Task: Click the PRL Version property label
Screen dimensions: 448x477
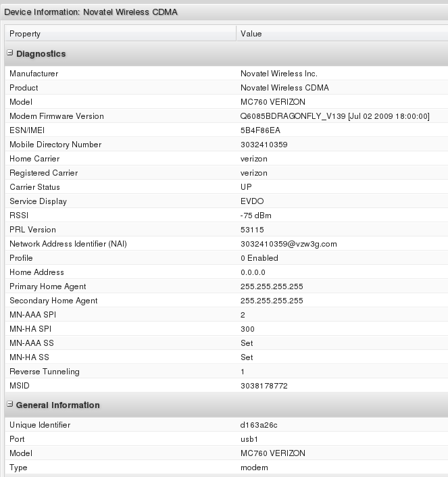Action: (x=32, y=230)
